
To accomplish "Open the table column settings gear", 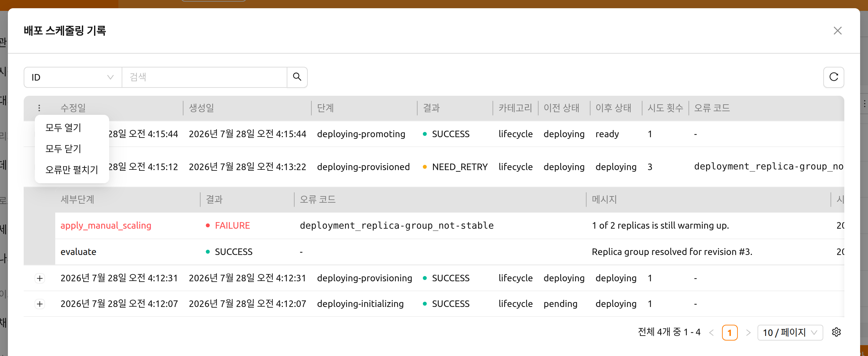I will point(836,332).
